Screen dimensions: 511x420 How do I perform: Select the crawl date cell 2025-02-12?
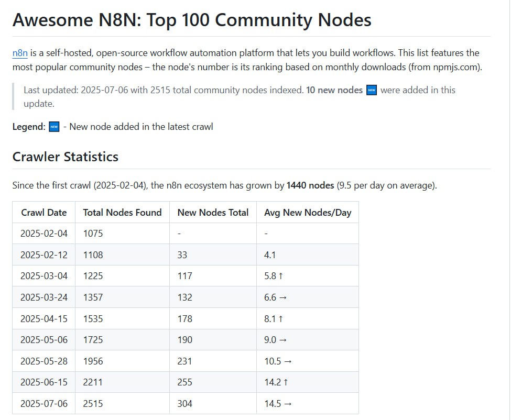44,255
